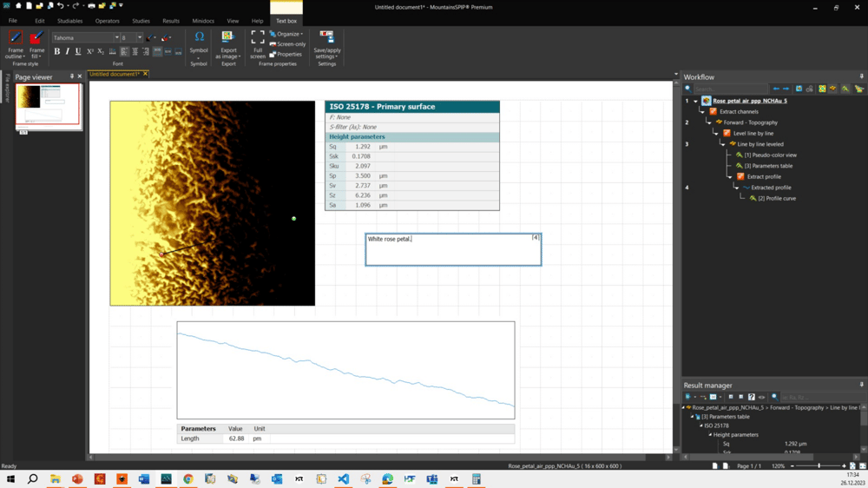Screen dimensions: 868x488
Task: Click the Export as image icon
Action: click(x=227, y=37)
